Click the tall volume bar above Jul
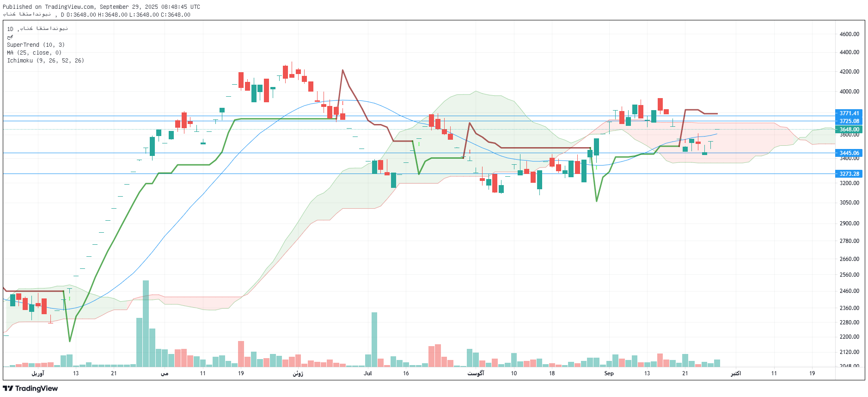Screen dimensions: 868x397 tap(374, 339)
